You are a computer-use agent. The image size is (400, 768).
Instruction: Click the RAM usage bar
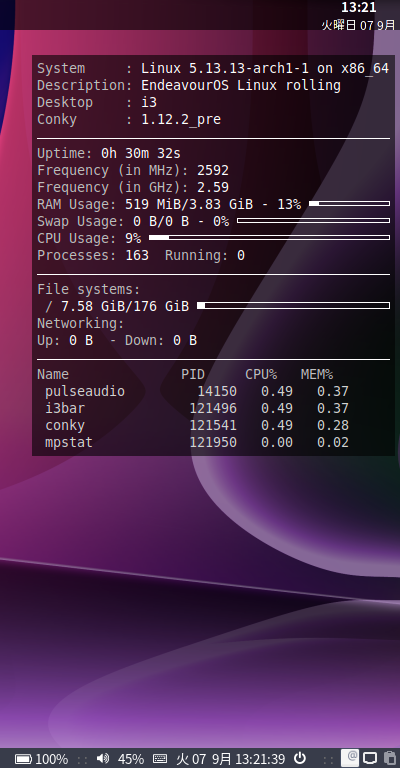click(350, 203)
